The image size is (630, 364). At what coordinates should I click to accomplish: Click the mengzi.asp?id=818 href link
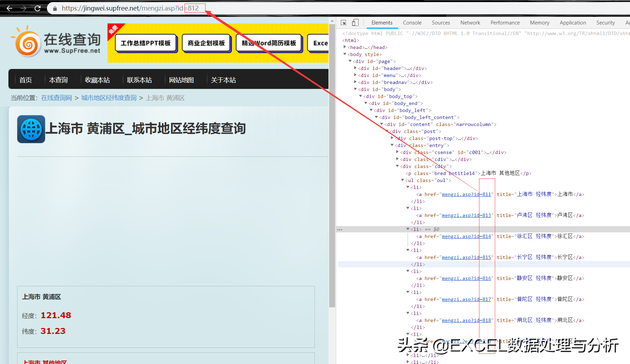coord(466,320)
